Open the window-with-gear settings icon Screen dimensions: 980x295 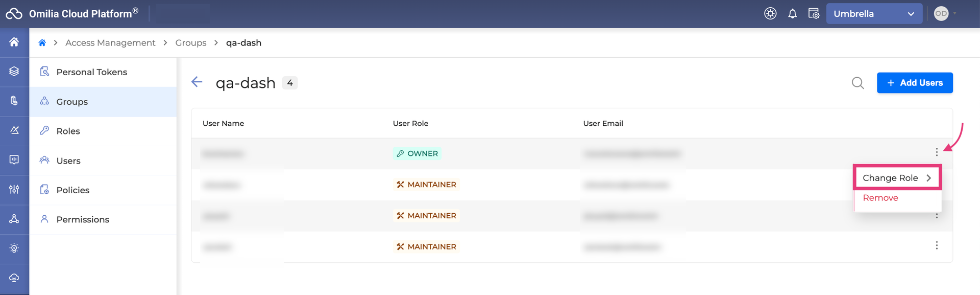814,14
